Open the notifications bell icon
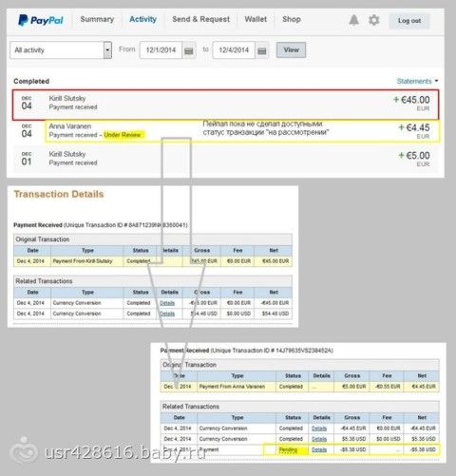The image size is (456, 476). pos(353,20)
